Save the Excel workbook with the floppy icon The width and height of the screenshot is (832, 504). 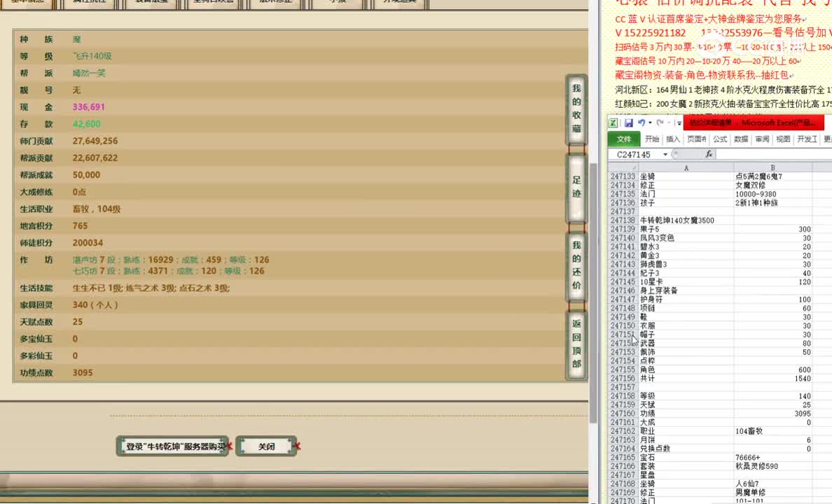(x=629, y=123)
